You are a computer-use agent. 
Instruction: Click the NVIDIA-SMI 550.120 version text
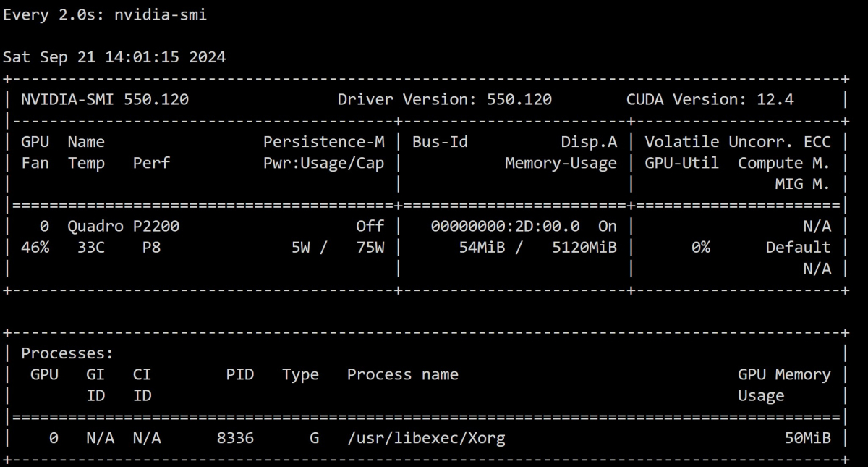[x=105, y=100]
